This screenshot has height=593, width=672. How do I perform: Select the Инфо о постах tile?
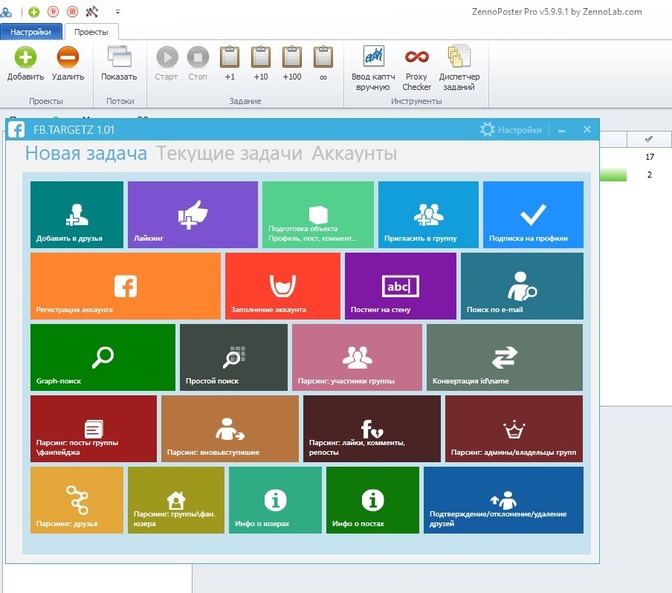tap(372, 500)
